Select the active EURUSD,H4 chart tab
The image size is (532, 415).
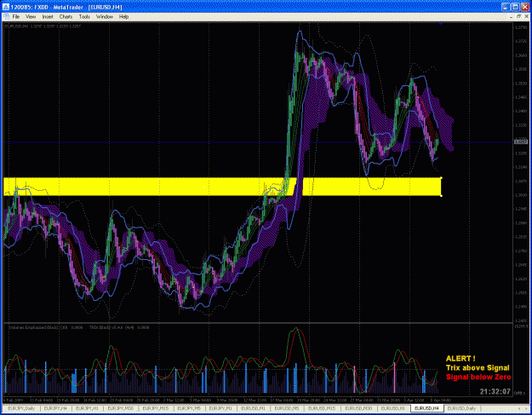[426, 408]
